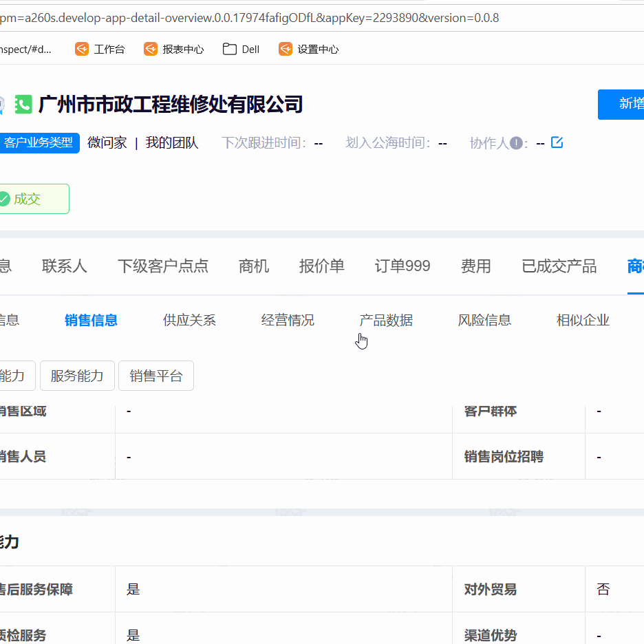
Task: Click the edit icon after 协作人
Action: pyautogui.click(x=557, y=142)
